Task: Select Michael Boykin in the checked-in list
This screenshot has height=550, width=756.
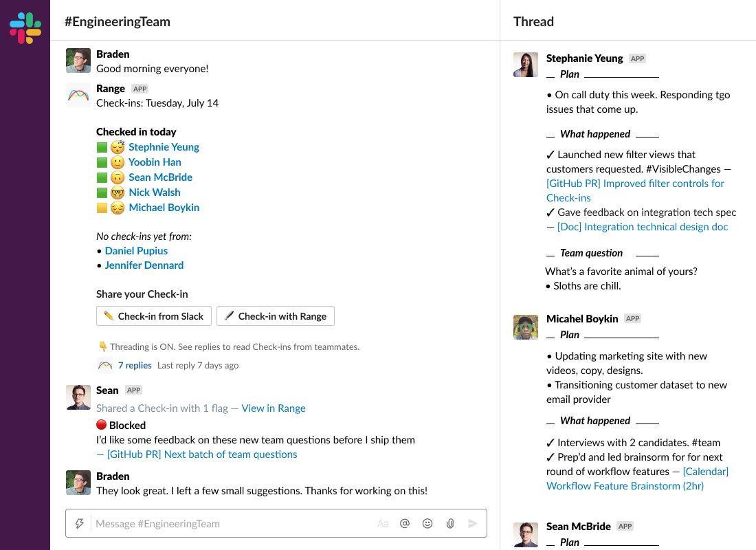Action: click(164, 208)
